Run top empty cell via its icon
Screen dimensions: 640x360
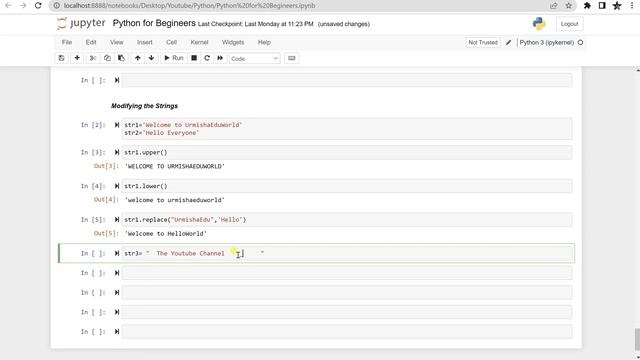(117, 80)
